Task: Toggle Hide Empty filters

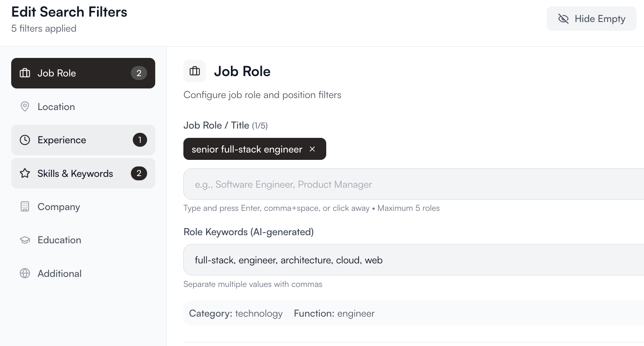Action: (x=591, y=19)
